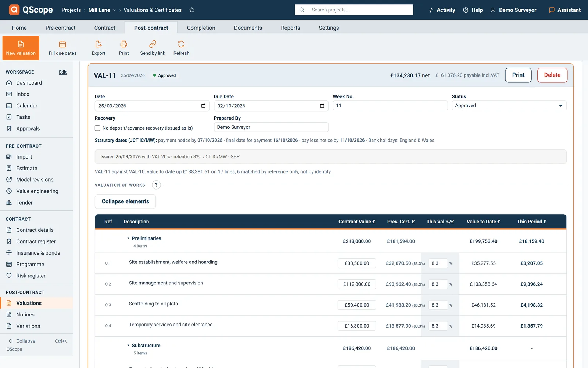Open Demo Surveyor account menu
Image resolution: width=588 pixels, height=368 pixels.
[513, 10]
